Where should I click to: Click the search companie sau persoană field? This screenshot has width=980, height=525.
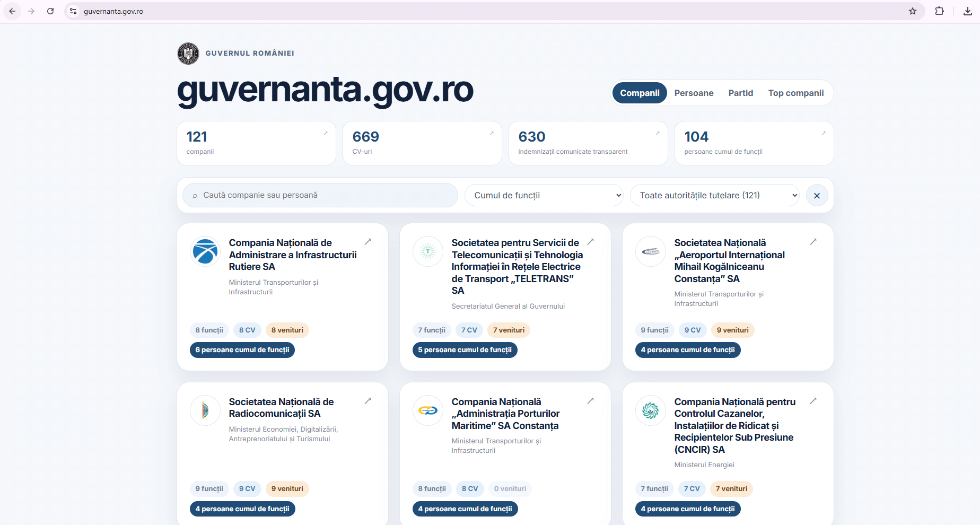[320, 196]
